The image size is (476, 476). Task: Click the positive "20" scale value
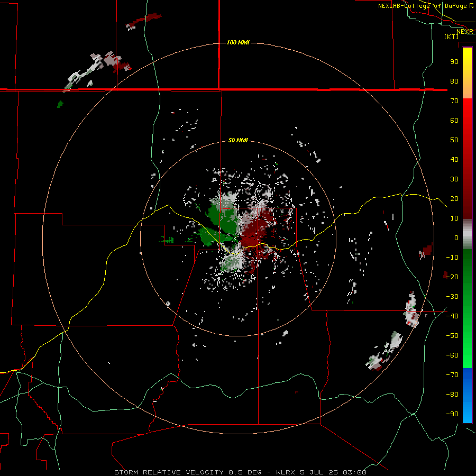point(454,199)
